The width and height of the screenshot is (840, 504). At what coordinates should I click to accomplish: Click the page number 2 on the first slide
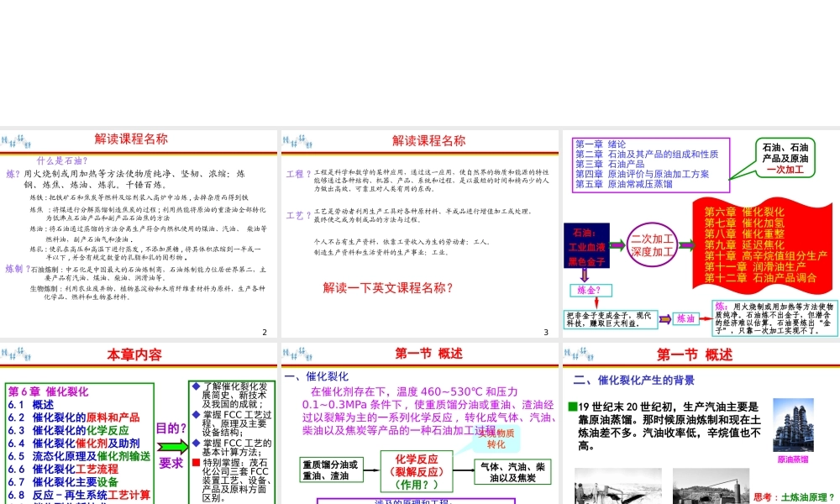[265, 332]
